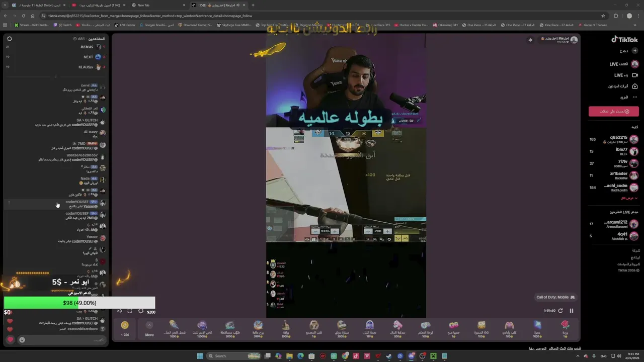Open chat settings icon at panel top
The height and width of the screenshot is (362, 644).
(x=9, y=39)
